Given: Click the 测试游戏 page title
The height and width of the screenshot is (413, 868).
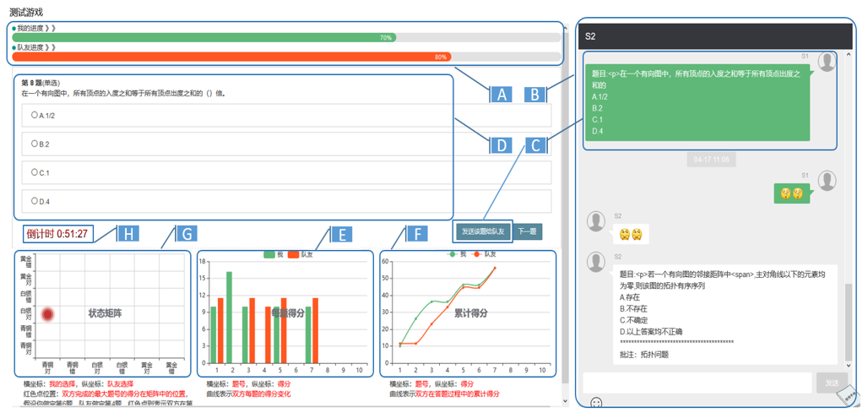Looking at the screenshot, I should click(x=26, y=12).
